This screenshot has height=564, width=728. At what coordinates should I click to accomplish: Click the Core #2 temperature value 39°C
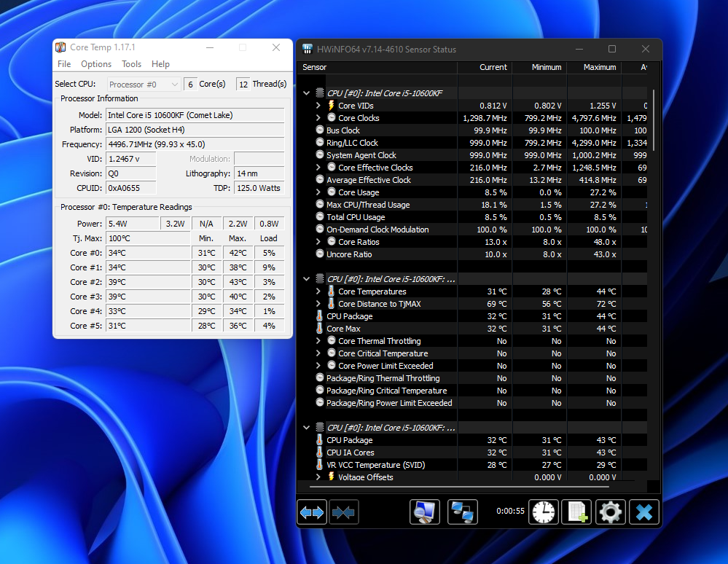(x=148, y=282)
